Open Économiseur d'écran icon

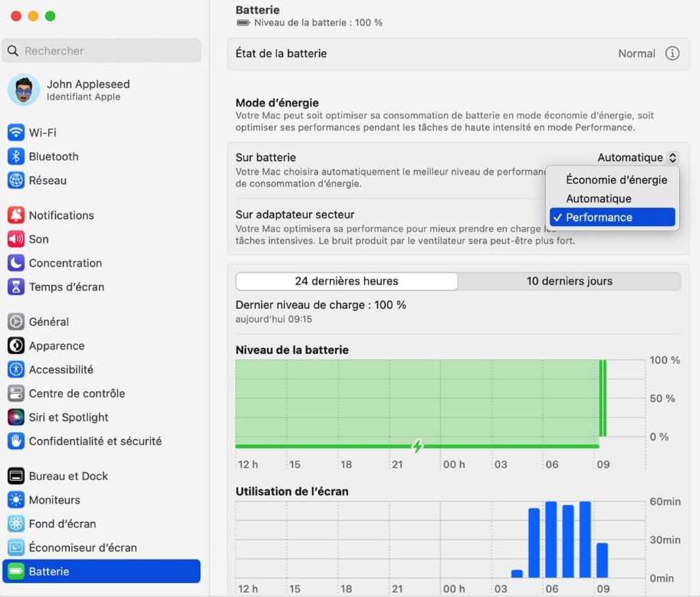pyautogui.click(x=16, y=547)
